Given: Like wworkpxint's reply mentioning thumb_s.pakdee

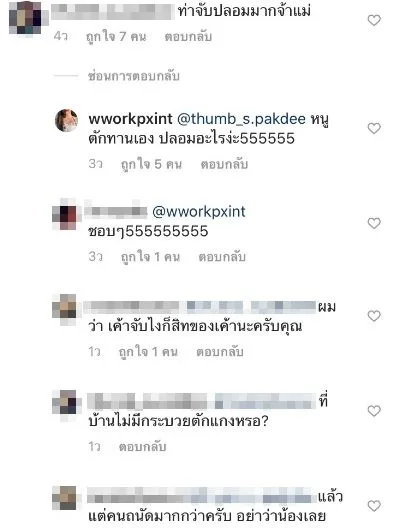Looking at the screenshot, I should pos(374,128).
